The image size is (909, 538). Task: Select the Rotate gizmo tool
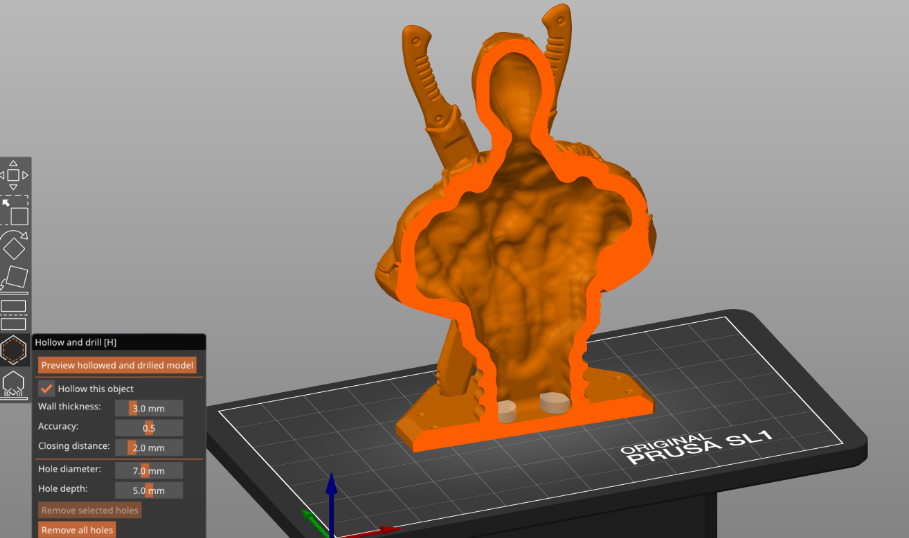(14, 245)
